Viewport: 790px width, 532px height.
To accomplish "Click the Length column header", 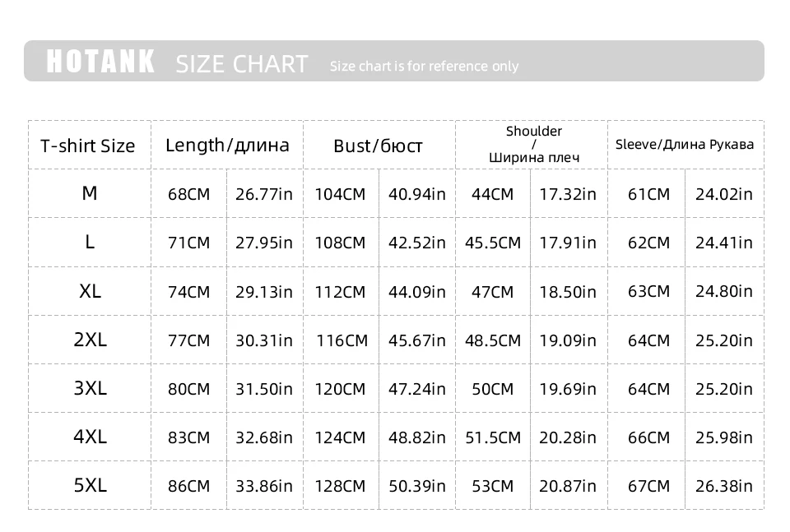I will point(227,146).
